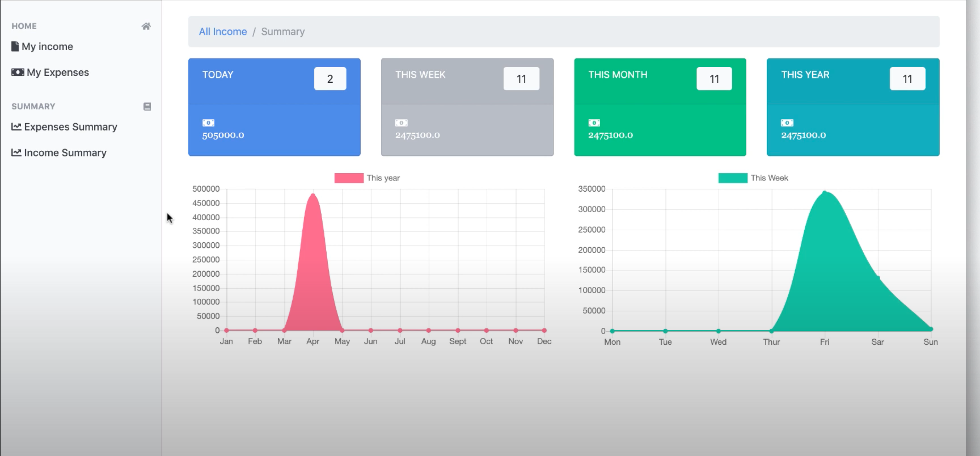Image resolution: width=980 pixels, height=456 pixels.
Task: Select the document icon beside My income
Action: click(15, 46)
